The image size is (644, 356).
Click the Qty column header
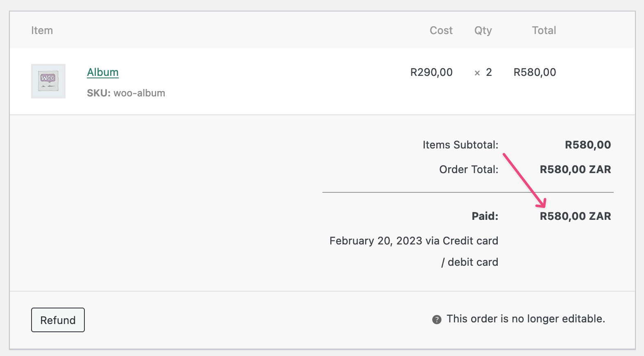pos(483,30)
